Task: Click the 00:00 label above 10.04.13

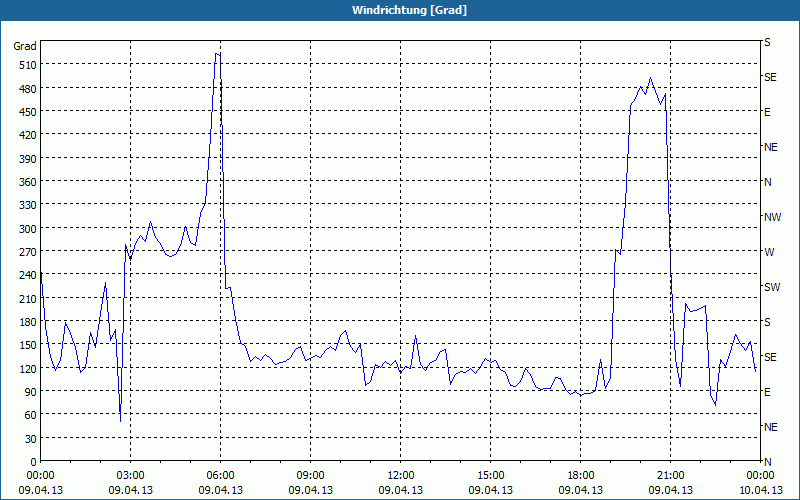Action: (761, 476)
